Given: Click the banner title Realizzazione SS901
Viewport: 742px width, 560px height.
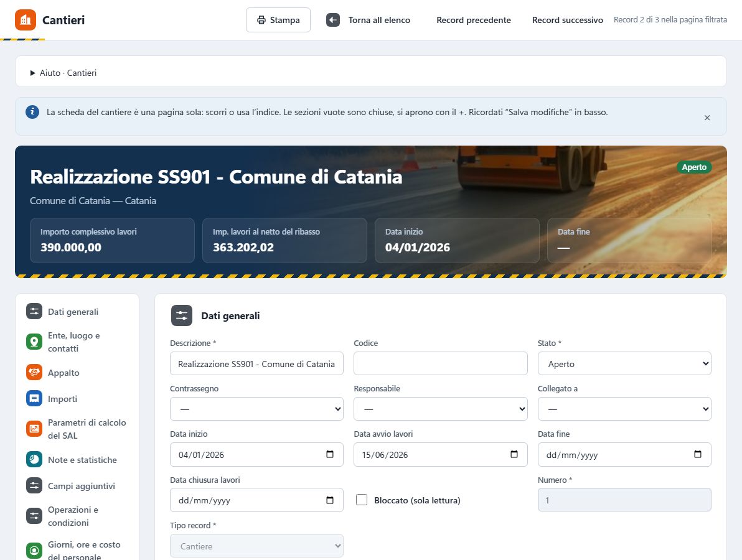Looking at the screenshot, I should 216,177.
